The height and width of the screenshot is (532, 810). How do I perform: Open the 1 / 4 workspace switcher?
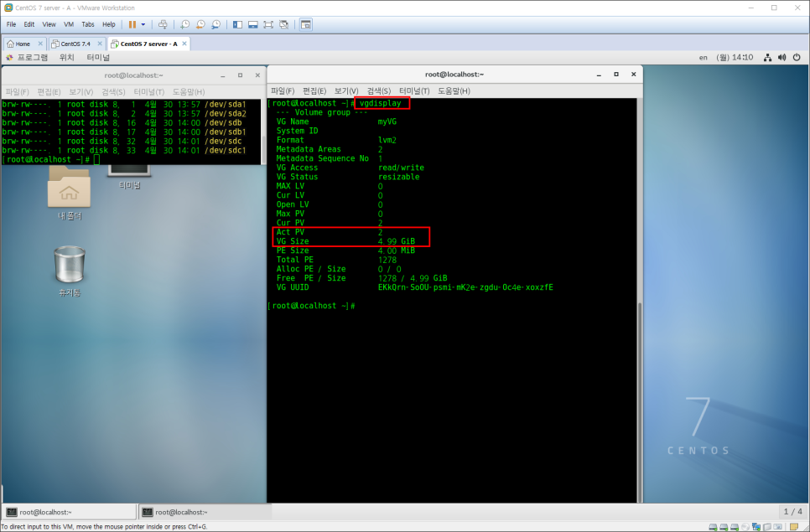pyautogui.click(x=792, y=511)
